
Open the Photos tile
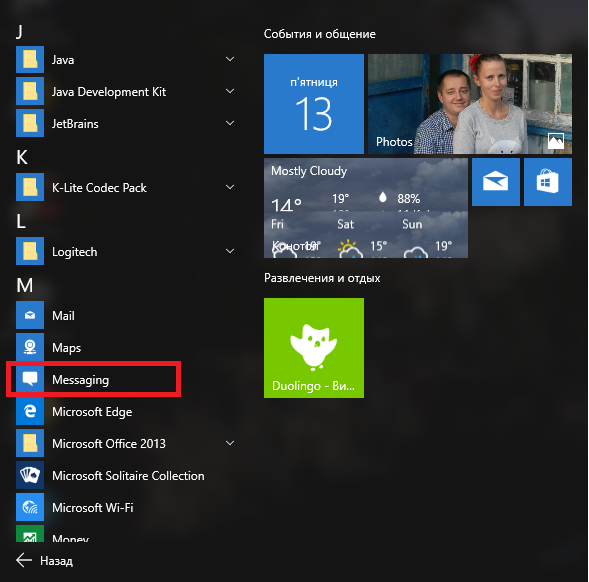(x=470, y=104)
